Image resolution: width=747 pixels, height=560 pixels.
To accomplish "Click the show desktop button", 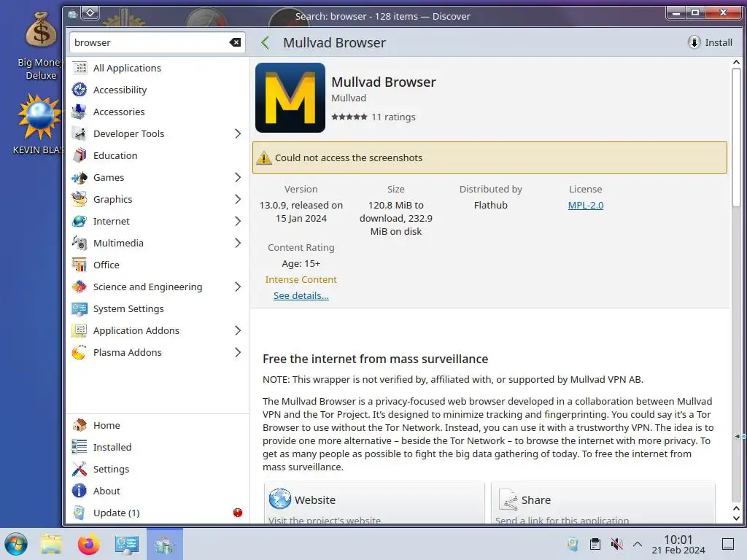I will pyautogui.click(x=728, y=544).
